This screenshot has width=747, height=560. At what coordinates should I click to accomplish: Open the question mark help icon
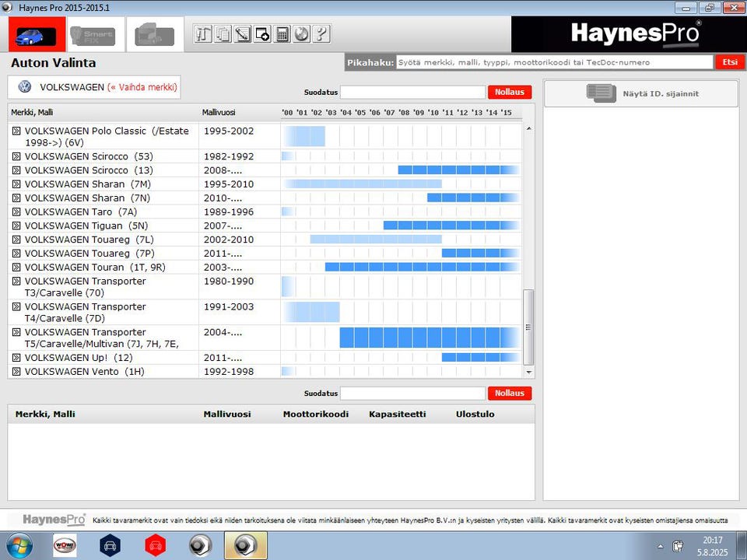click(321, 34)
